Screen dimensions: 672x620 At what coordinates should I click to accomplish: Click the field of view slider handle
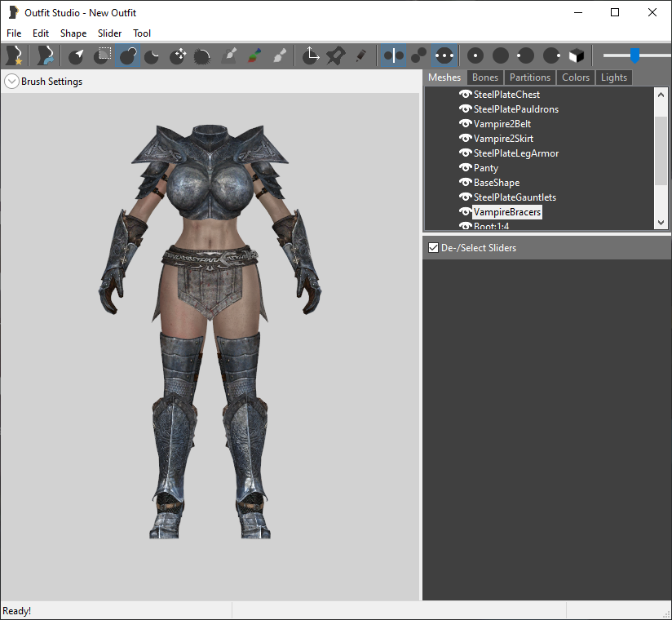[x=634, y=55]
